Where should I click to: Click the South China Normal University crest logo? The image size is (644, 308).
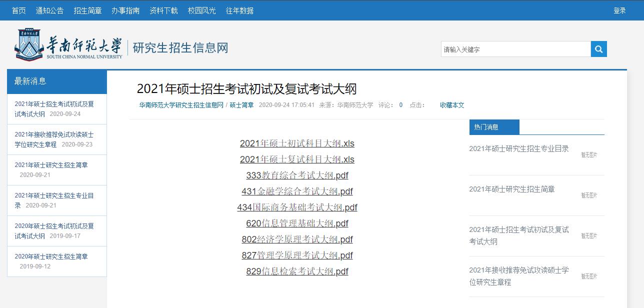coord(30,45)
